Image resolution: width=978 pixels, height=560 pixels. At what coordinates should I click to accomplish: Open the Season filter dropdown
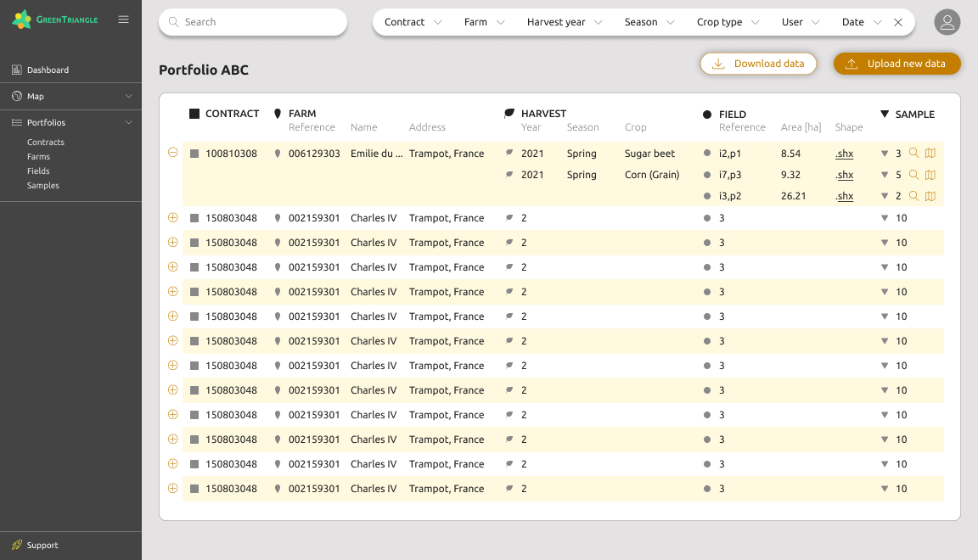coord(649,22)
